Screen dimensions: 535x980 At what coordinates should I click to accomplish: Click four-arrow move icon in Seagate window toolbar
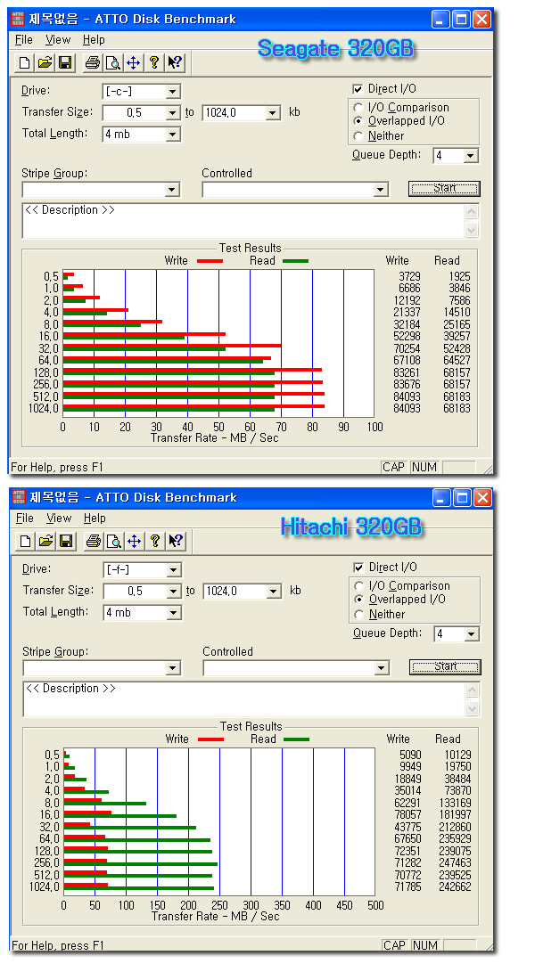[x=133, y=62]
